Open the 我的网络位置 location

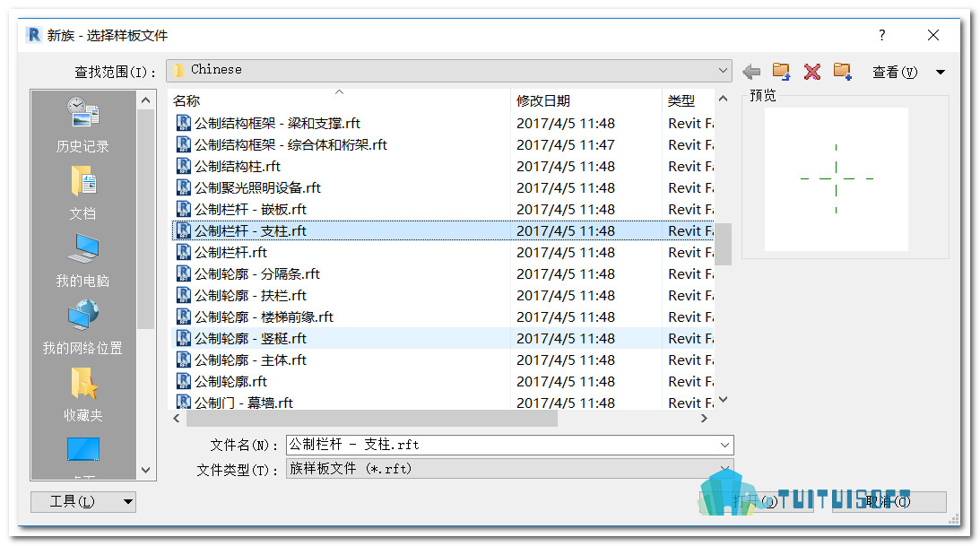click(x=82, y=327)
